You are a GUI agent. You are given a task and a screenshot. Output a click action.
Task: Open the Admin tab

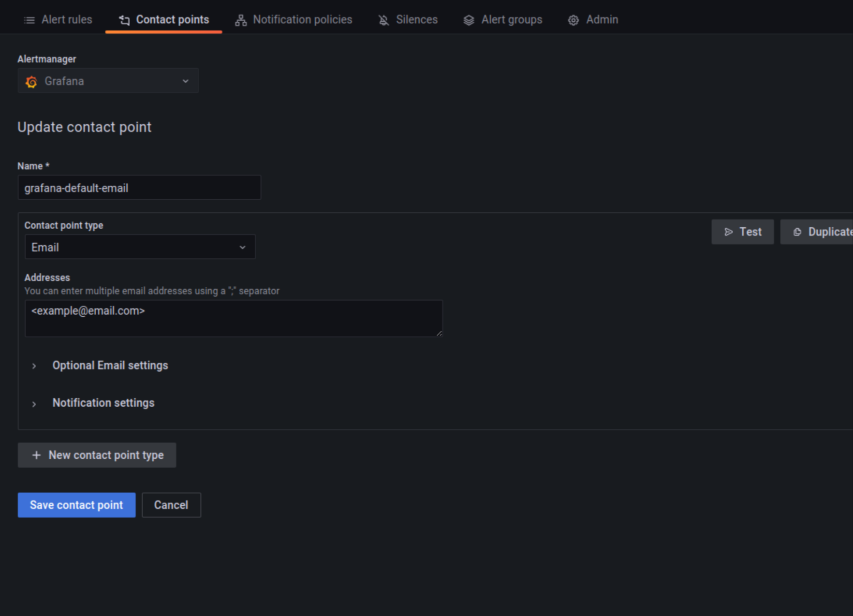593,20
